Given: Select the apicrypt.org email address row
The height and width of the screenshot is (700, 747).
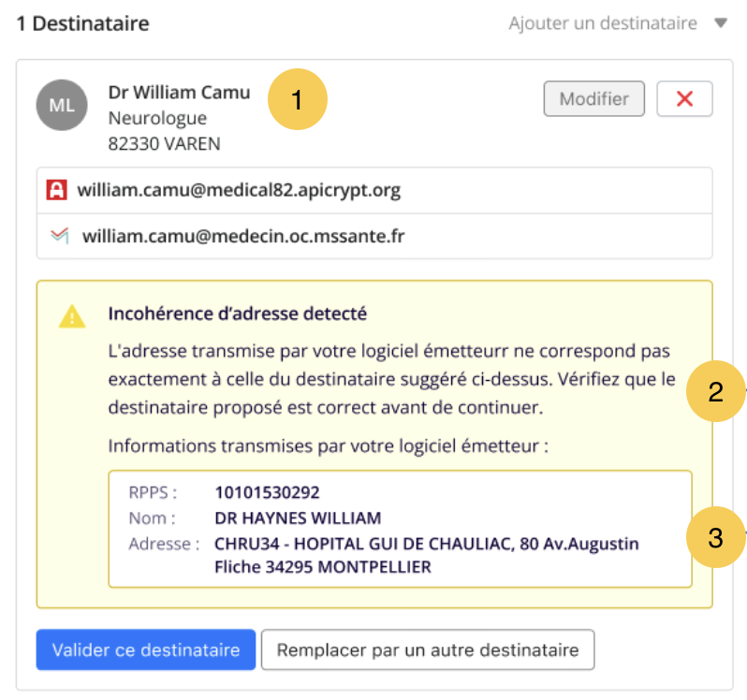Looking at the screenshot, I should 374,191.
